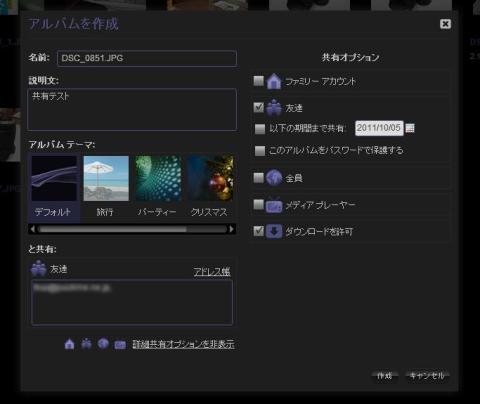Click the theme scrollbar right arrow
Screen dimensions: 480x404
[x=231, y=229]
